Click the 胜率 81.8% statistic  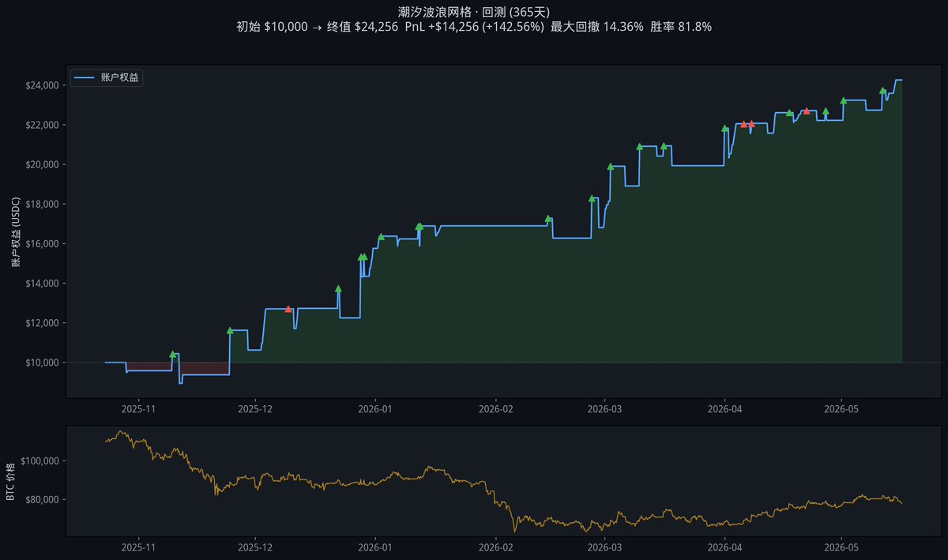(x=681, y=27)
